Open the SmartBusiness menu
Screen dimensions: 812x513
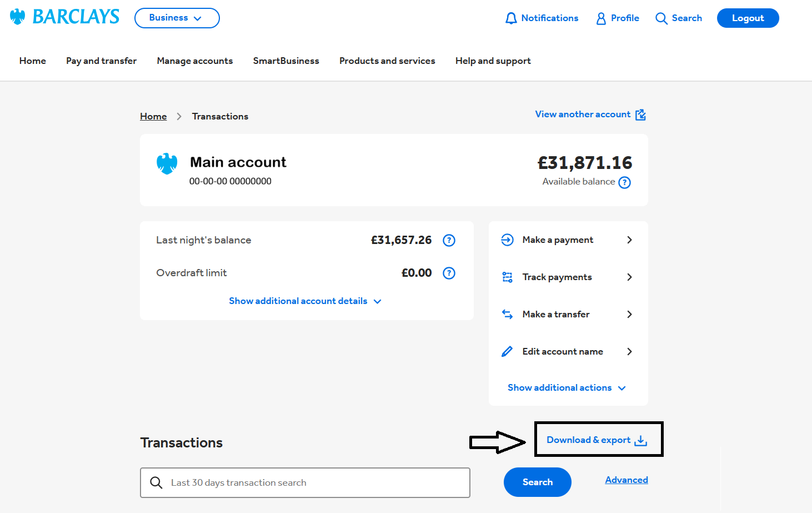[x=286, y=61]
